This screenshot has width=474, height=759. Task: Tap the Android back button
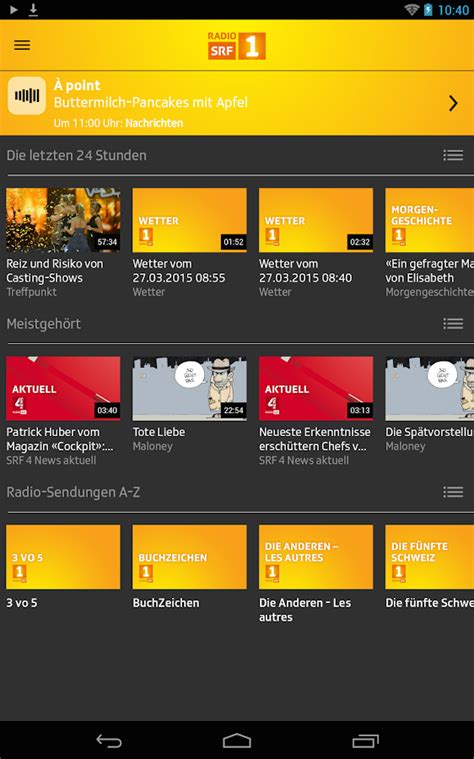click(109, 741)
